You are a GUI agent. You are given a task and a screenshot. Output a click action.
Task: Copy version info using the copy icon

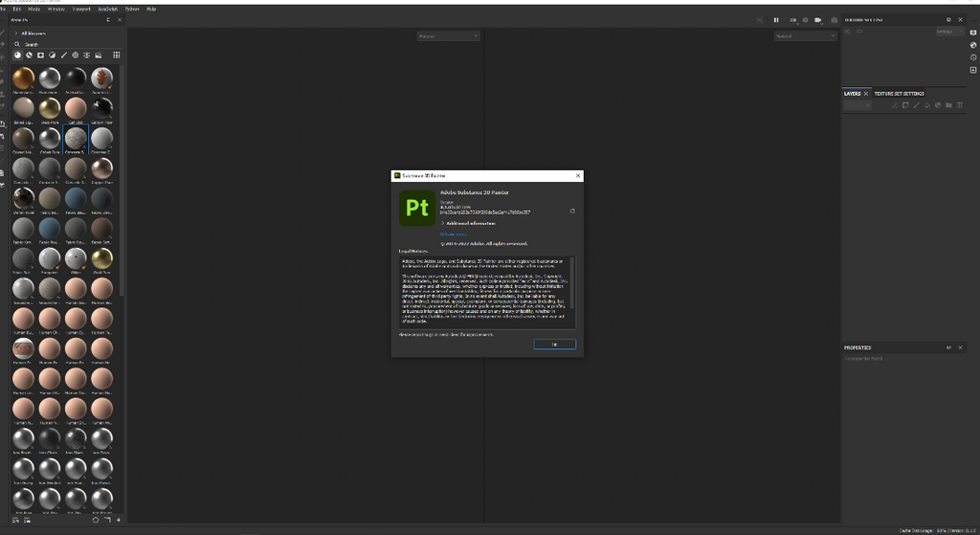click(x=572, y=212)
